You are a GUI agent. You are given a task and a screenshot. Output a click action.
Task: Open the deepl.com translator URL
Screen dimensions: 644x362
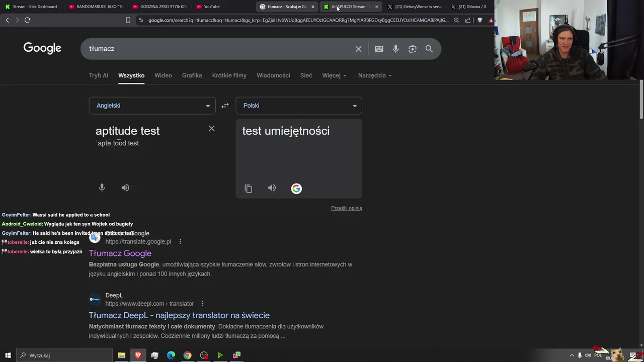pyautogui.click(x=149, y=304)
